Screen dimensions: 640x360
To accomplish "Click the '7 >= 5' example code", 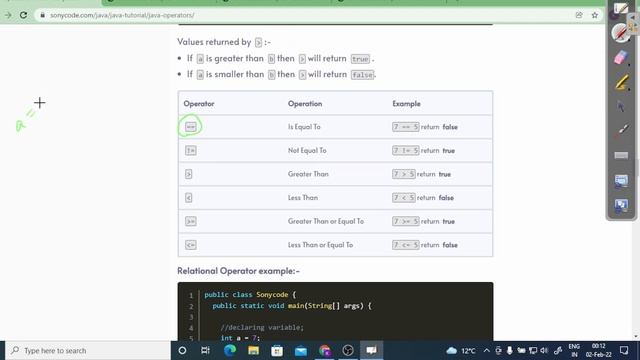I will click(x=406, y=221).
